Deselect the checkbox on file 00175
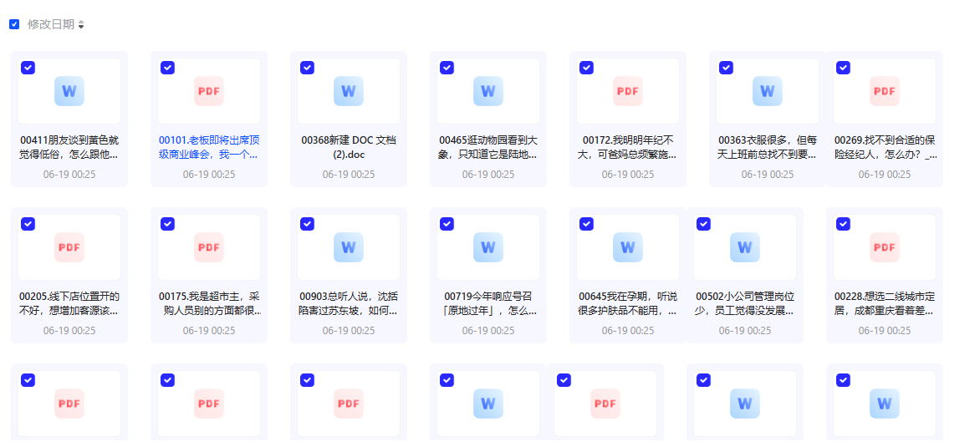The width and height of the screenshot is (980, 447). [167, 224]
